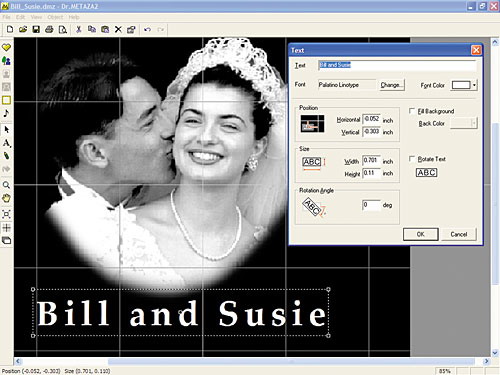Image resolution: width=500 pixels, height=375 pixels.
Task: Select the Text tool in the left toolbar
Action: point(6,143)
